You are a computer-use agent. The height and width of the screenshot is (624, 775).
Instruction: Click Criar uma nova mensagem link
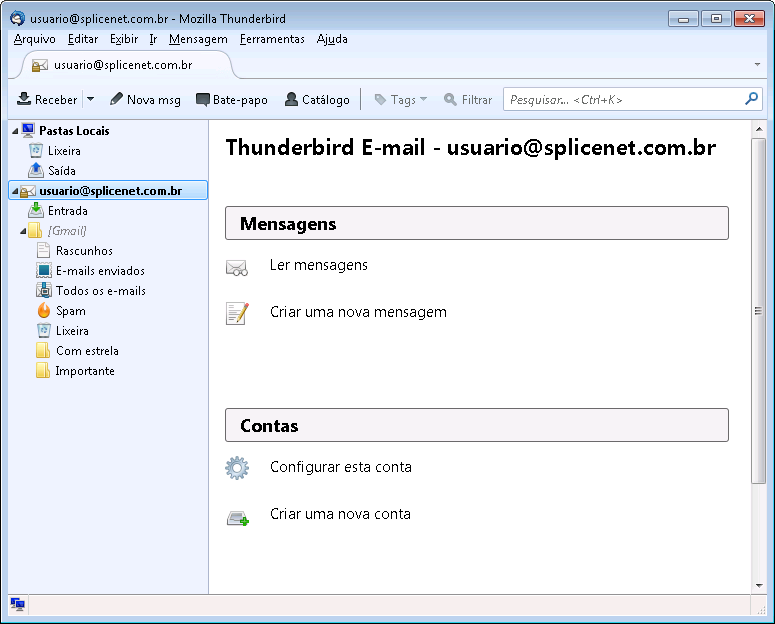358,312
